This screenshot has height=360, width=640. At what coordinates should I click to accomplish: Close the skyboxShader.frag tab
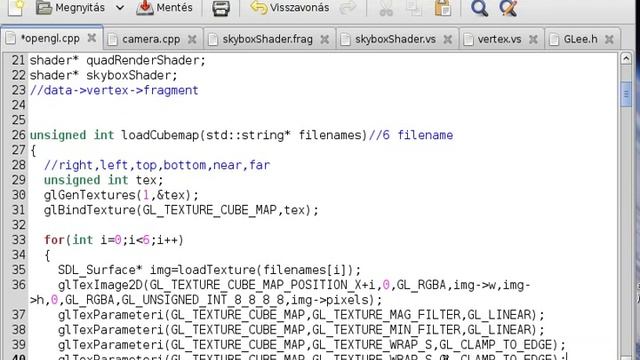(324, 40)
